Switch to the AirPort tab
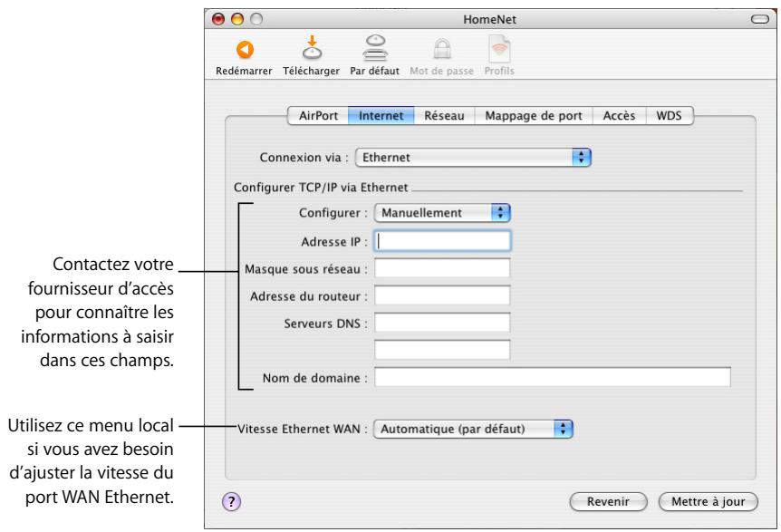Viewport: 781px width, 532px height. point(318,116)
